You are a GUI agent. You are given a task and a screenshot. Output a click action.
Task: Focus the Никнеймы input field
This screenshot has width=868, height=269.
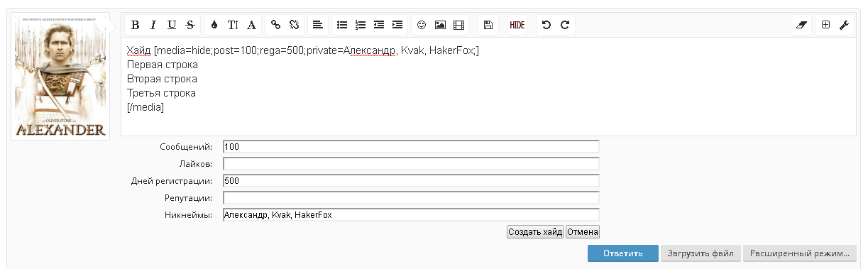[411, 214]
